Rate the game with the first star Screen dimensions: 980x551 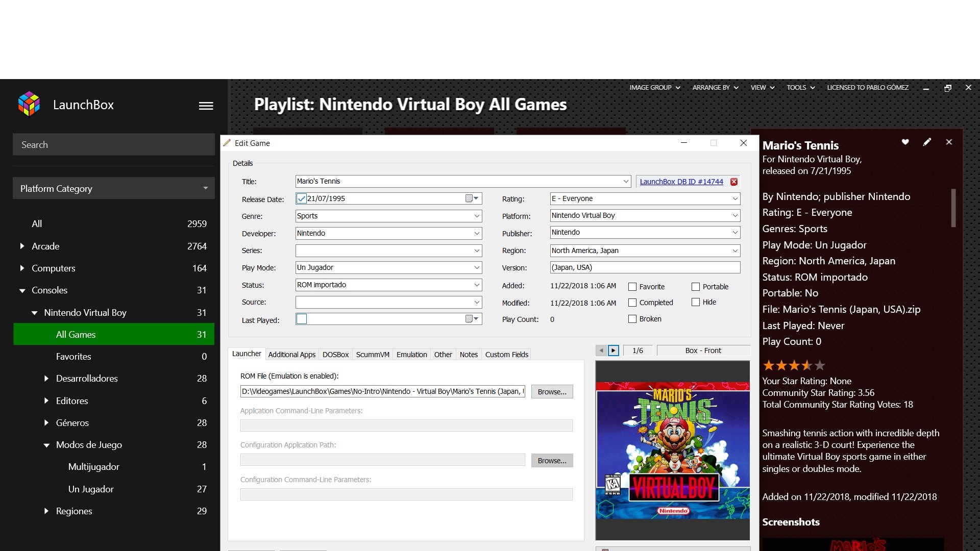click(x=768, y=365)
